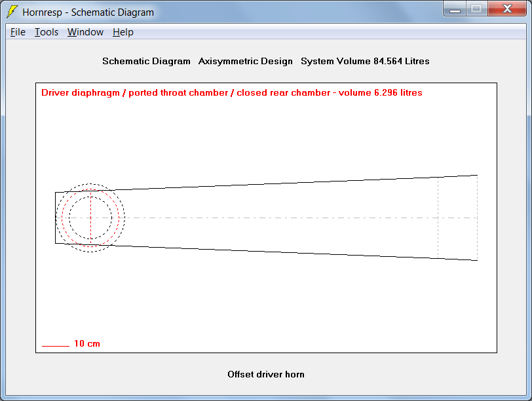532x401 pixels.
Task: Click the window title "Hornresp - Schematic Diagram"
Action: [x=88, y=12]
